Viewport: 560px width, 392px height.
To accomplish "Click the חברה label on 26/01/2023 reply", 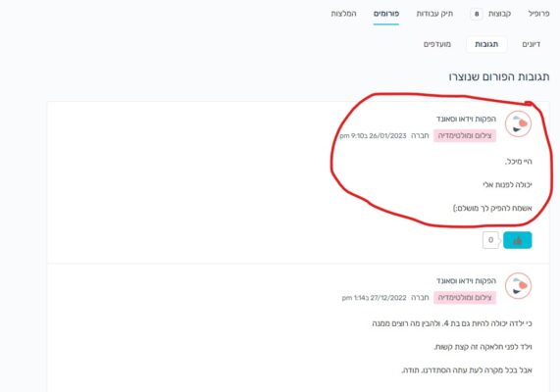I will pyautogui.click(x=420, y=135).
